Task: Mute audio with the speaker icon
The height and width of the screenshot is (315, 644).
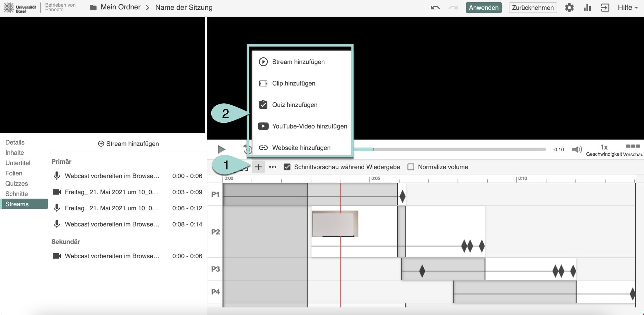Action: click(x=577, y=149)
